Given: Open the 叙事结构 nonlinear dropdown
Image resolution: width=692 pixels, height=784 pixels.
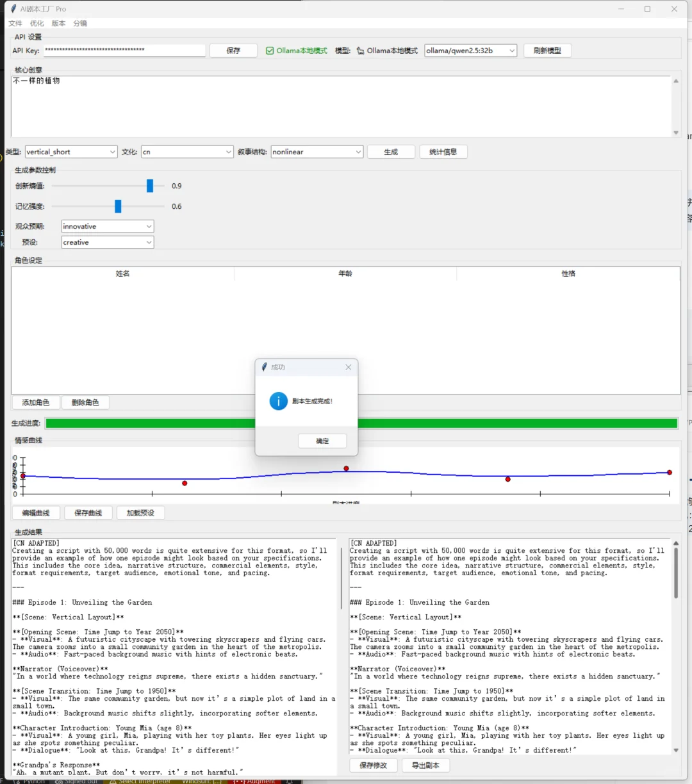Looking at the screenshot, I should coord(317,152).
